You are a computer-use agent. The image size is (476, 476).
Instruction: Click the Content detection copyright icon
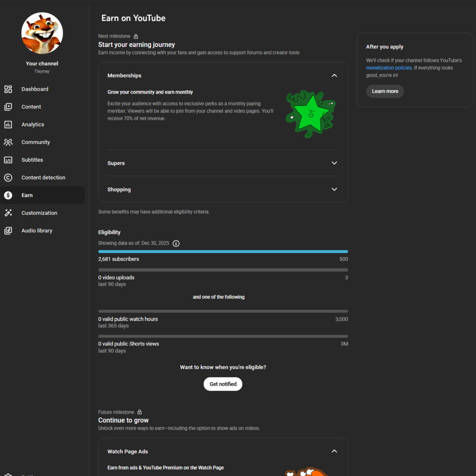point(8,178)
